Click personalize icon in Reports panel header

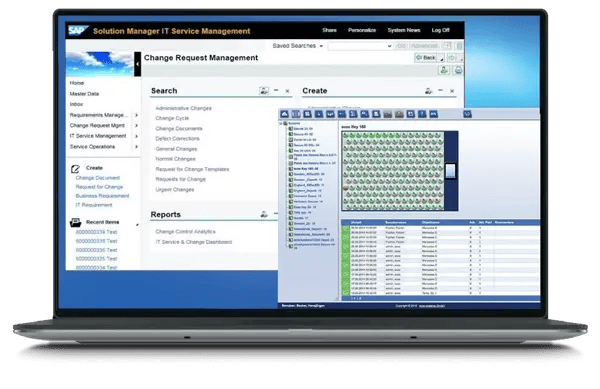264,214
